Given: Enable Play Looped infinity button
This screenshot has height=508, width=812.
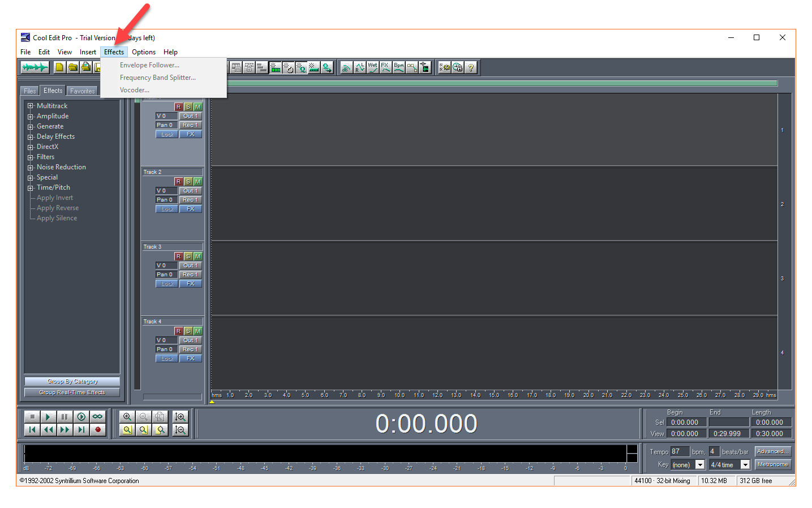Looking at the screenshot, I should (97, 417).
